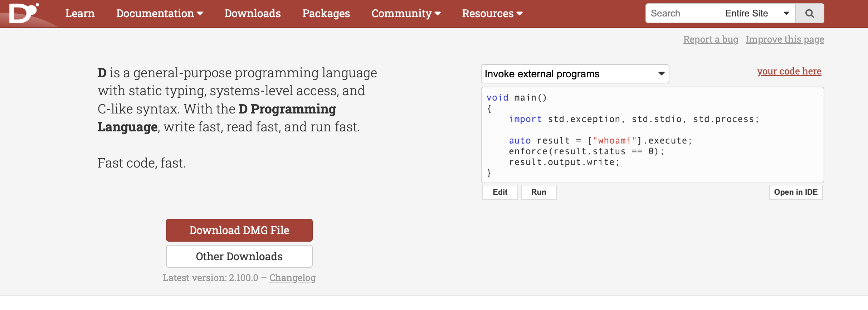Click the D language logo icon
Image resolution: width=868 pixels, height=310 pixels.
23,13
